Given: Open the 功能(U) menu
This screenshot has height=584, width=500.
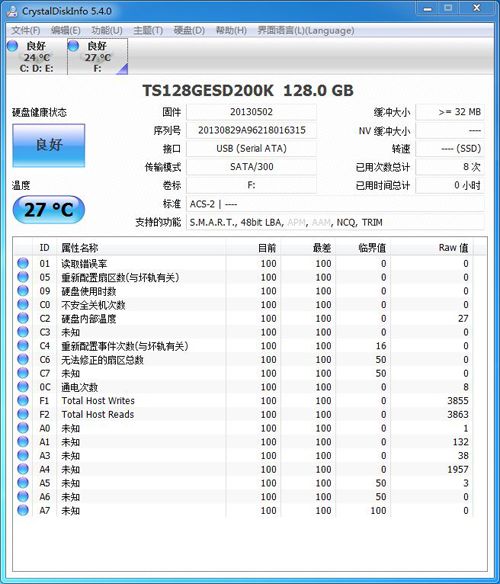Looking at the screenshot, I should 107,31.
